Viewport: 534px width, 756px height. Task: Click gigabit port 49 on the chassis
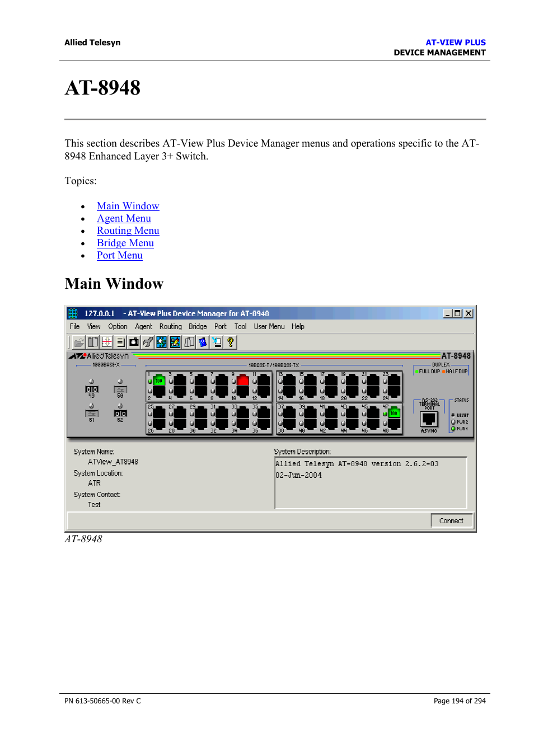92,389
